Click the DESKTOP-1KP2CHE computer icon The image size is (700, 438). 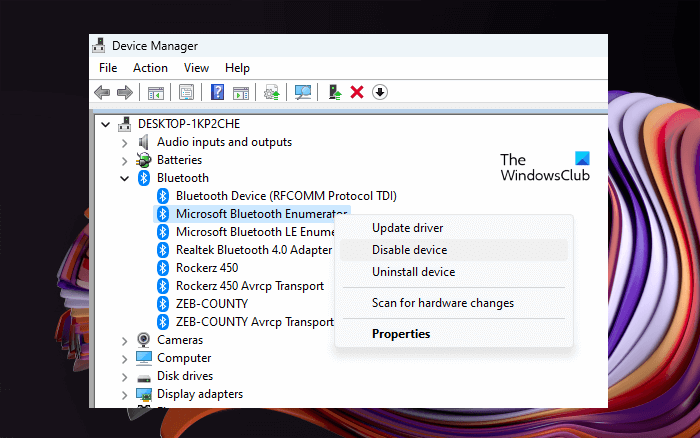125,124
